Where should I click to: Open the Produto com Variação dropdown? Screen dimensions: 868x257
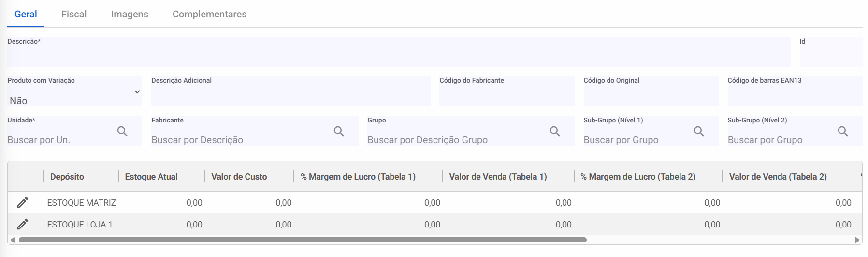(x=74, y=96)
